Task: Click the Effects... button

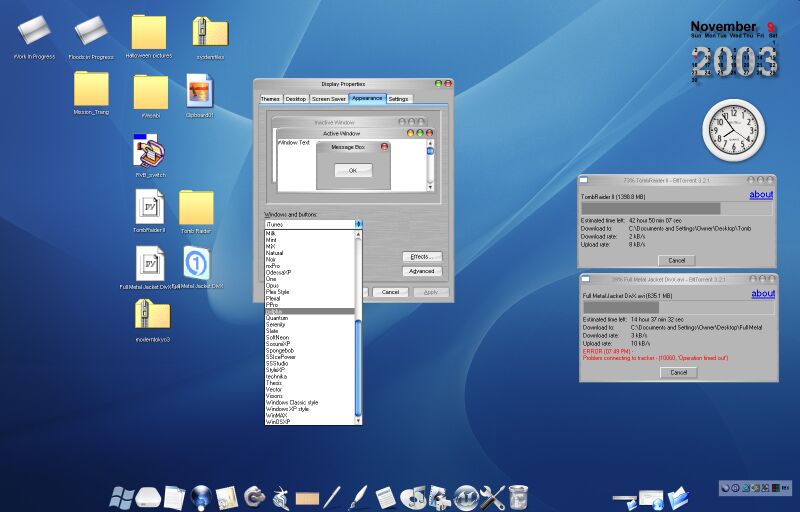Action: (x=422, y=257)
